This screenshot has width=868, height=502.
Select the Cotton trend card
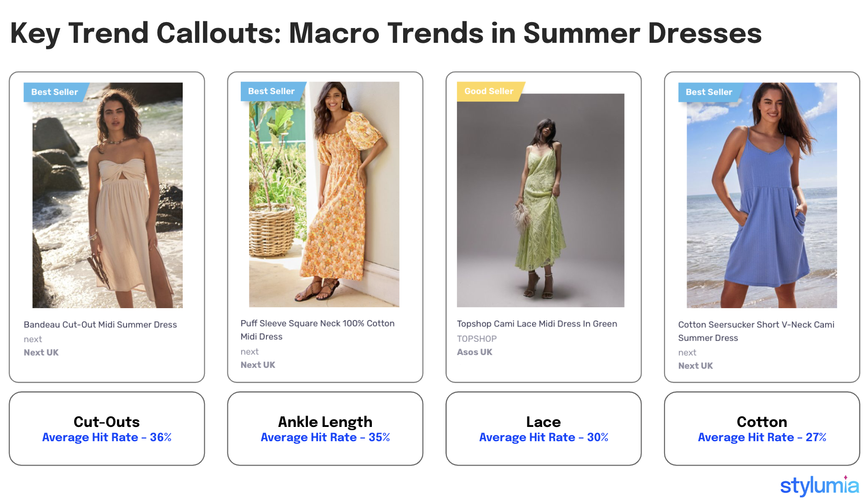click(762, 428)
